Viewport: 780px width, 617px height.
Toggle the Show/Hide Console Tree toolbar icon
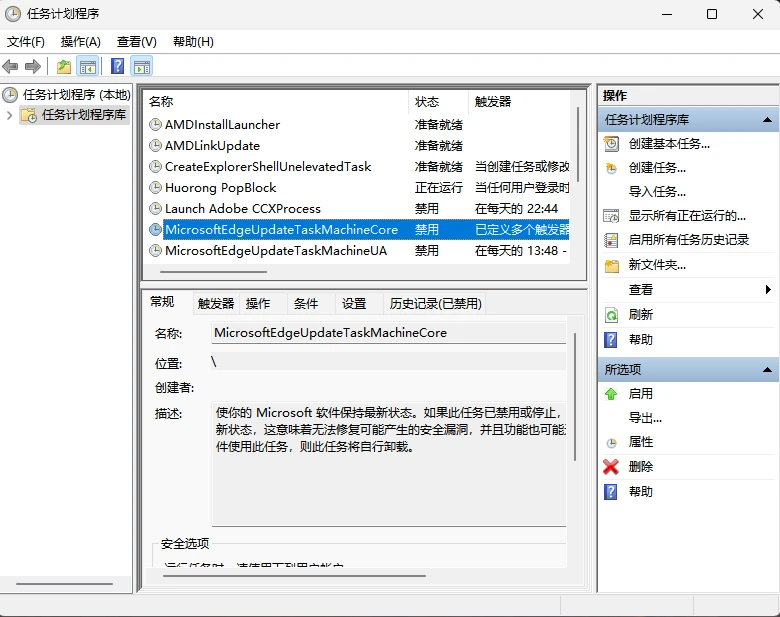[x=88, y=66]
